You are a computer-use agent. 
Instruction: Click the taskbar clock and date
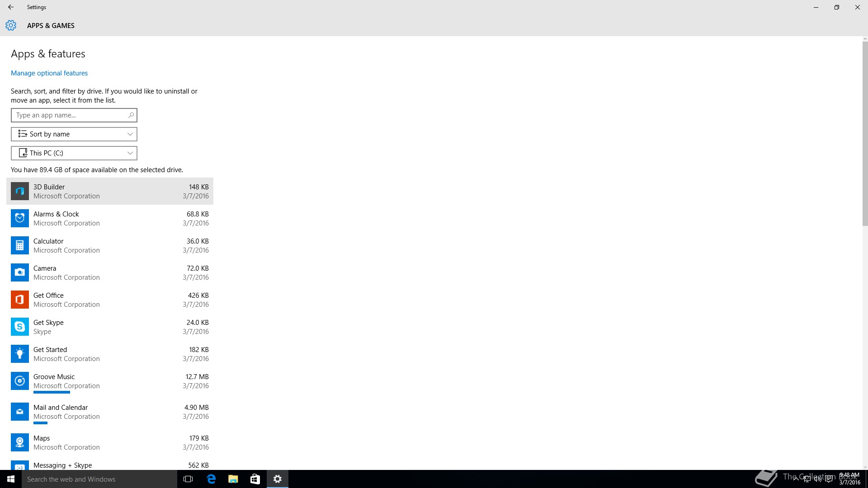[x=849, y=479]
